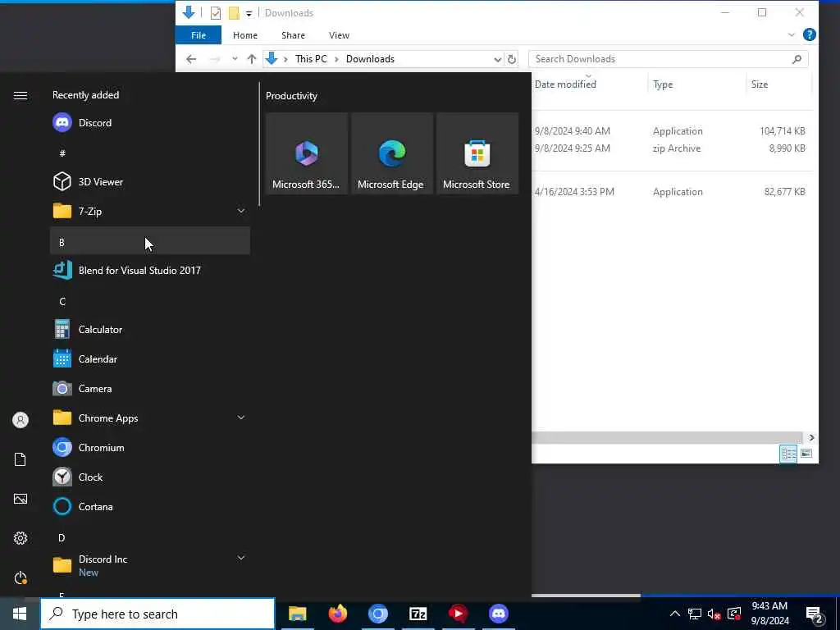Open the red play app on taskbar
This screenshot has width=840, height=630.
click(x=458, y=614)
